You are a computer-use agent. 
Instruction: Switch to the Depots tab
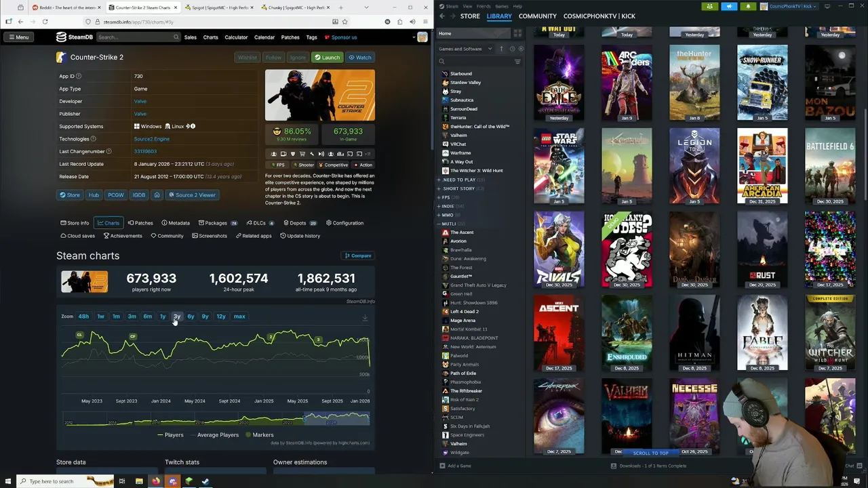point(300,223)
